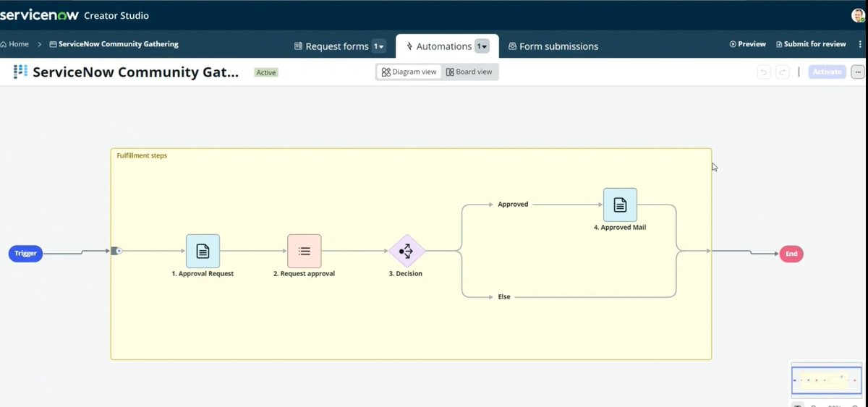
Task: Go to Home breadcrumb
Action: (14, 44)
